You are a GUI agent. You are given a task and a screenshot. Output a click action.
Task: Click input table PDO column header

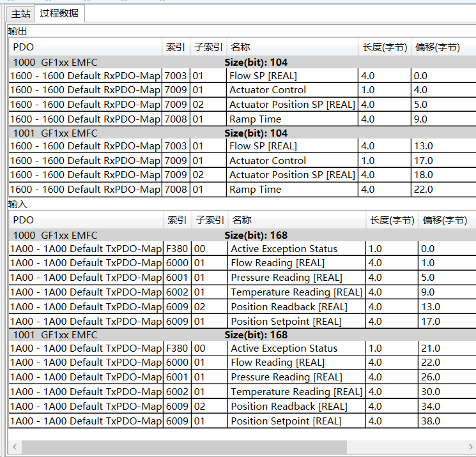tap(86, 220)
